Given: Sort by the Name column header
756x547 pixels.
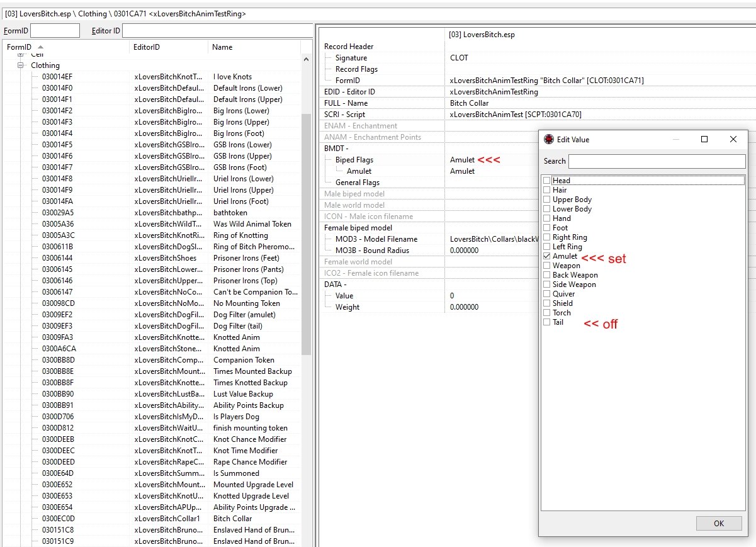Looking at the screenshot, I should (x=254, y=47).
